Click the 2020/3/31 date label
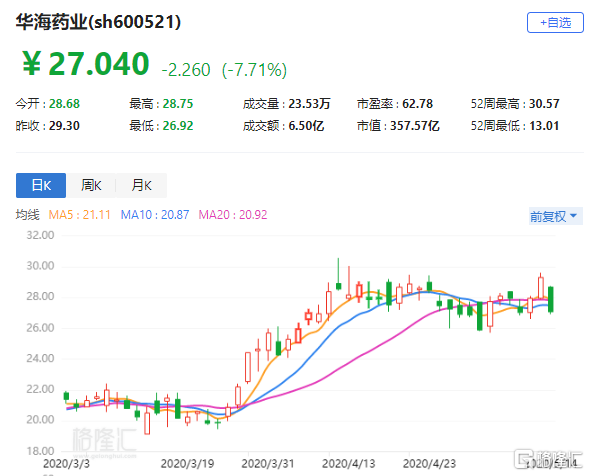589x476 pixels. click(268, 464)
